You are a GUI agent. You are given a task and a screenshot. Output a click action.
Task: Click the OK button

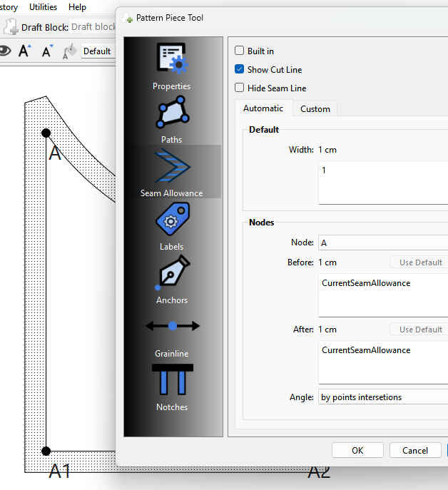[357, 451]
